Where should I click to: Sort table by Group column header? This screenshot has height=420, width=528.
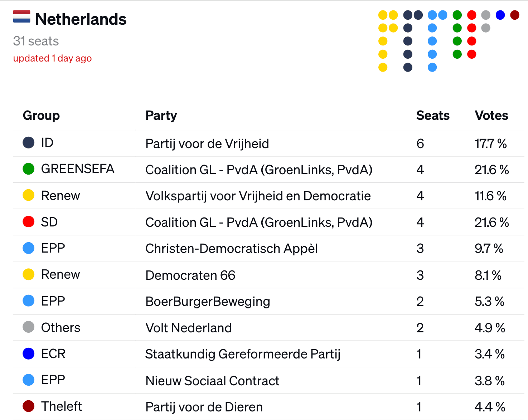coord(41,115)
